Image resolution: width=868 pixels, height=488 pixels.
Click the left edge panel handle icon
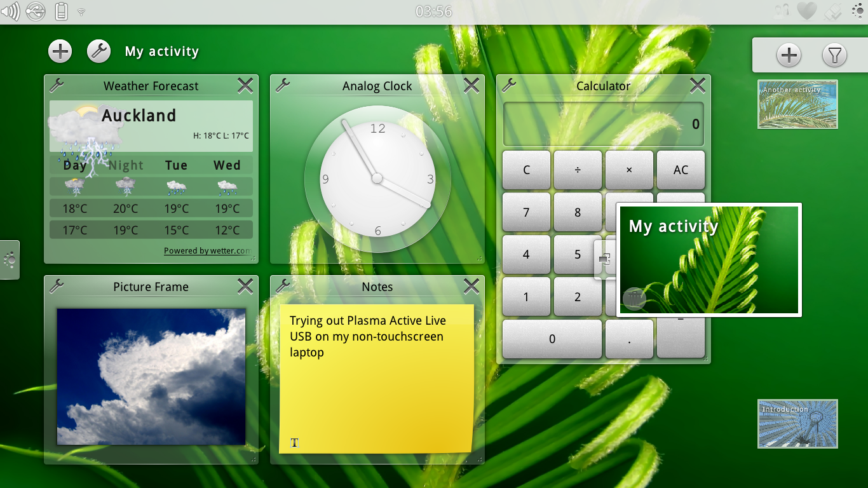(x=10, y=259)
